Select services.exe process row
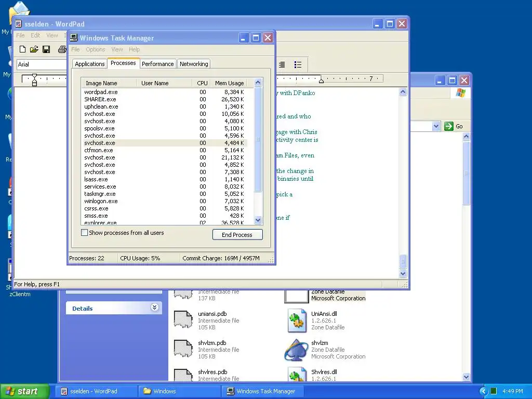 [164, 187]
